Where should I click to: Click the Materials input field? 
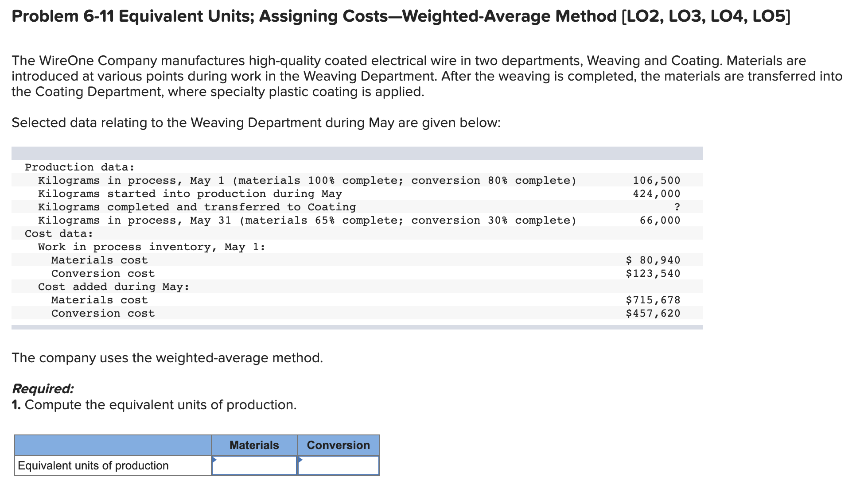pos(255,465)
